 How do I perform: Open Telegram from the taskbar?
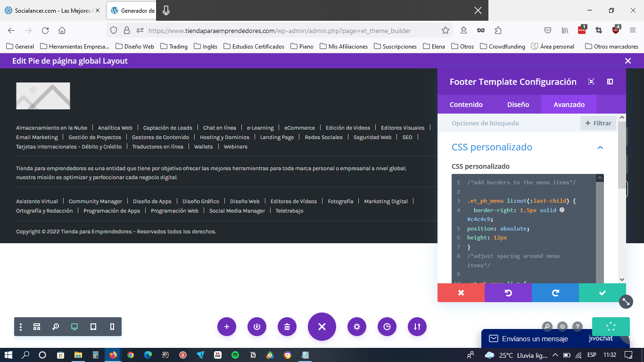(200, 355)
